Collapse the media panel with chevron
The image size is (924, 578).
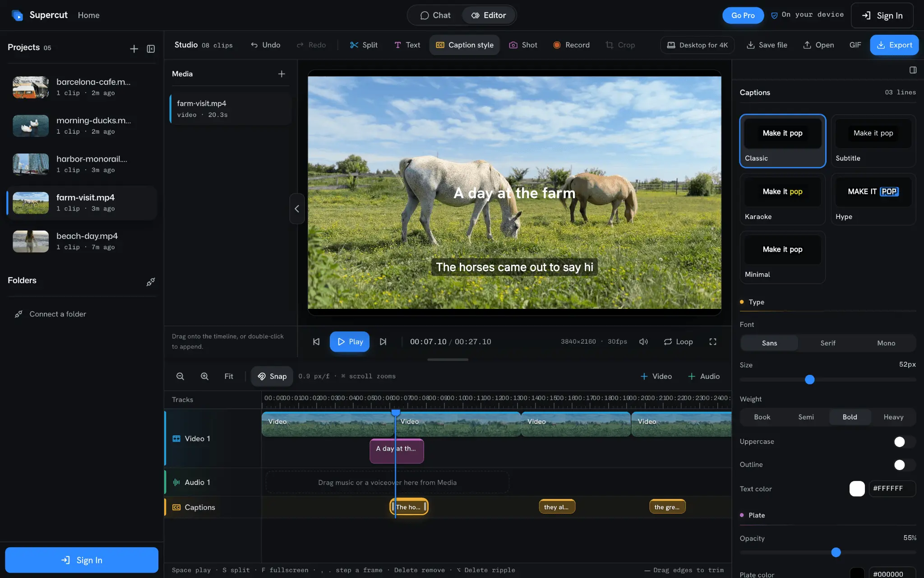coord(297,209)
